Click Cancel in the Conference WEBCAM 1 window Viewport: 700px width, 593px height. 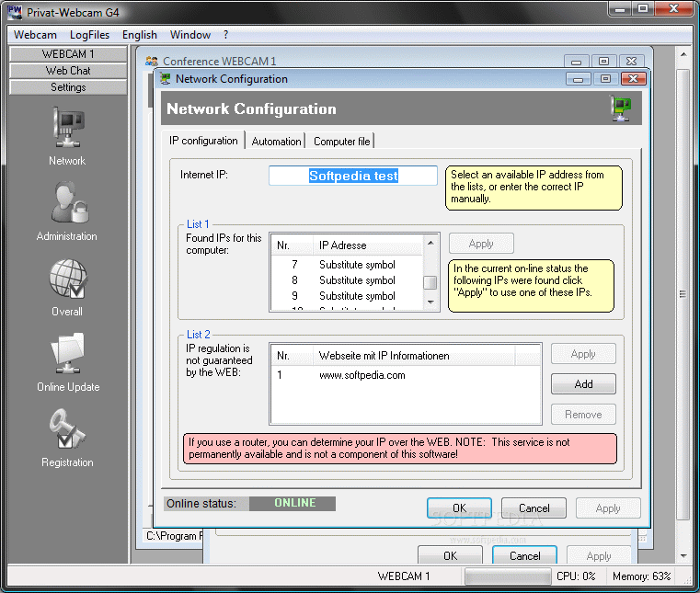point(524,555)
